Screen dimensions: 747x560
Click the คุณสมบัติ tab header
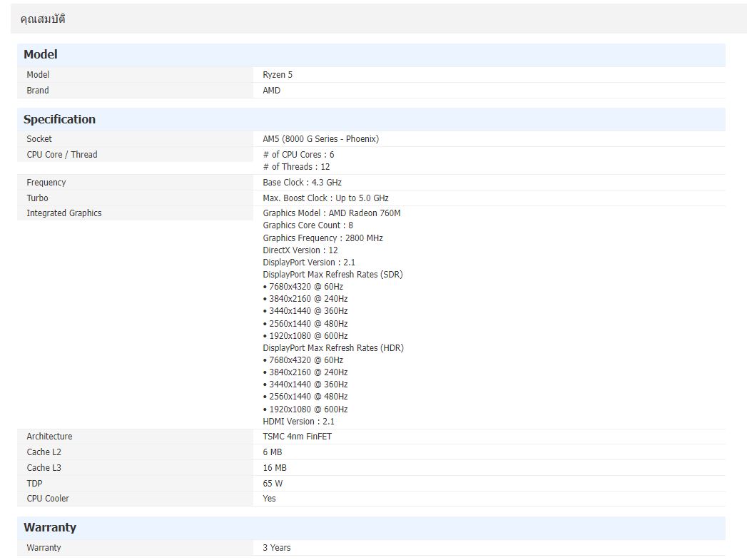tap(43, 19)
